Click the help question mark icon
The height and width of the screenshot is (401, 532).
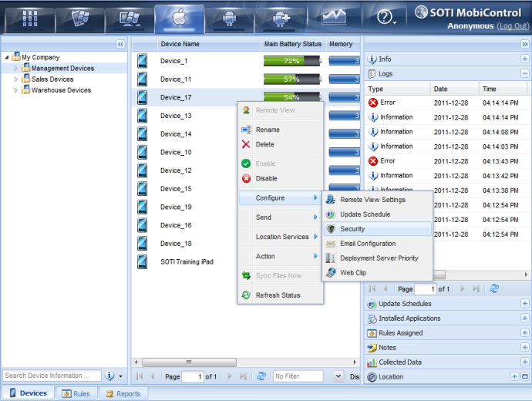(x=386, y=18)
